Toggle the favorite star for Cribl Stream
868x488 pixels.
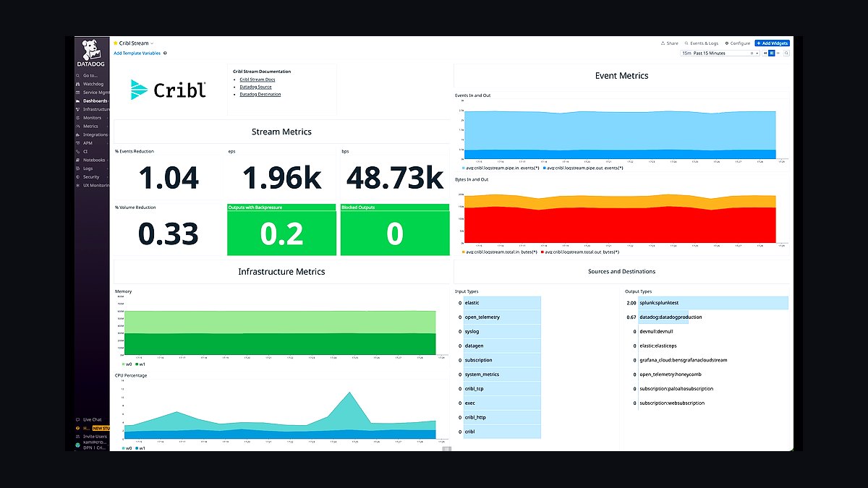116,43
